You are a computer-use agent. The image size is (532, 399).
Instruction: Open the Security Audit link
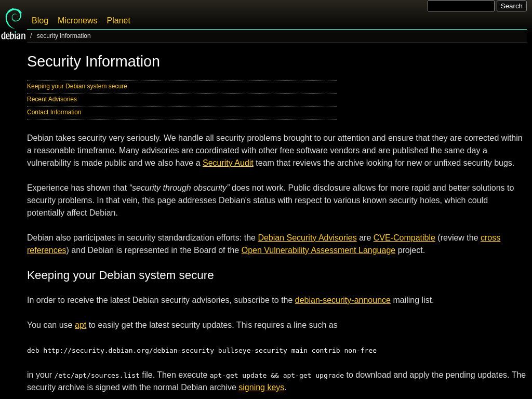point(228,163)
